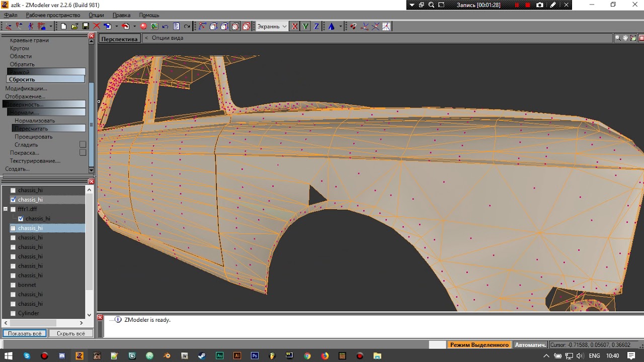Viewport: 644px width, 362px height.
Task: Click the Режим Выделенного status toggle
Action: point(479,345)
